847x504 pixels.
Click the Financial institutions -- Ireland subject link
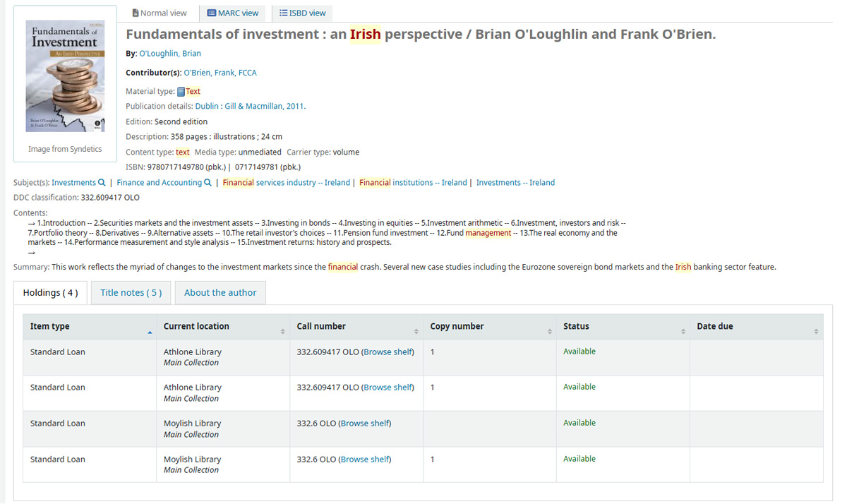pos(413,183)
